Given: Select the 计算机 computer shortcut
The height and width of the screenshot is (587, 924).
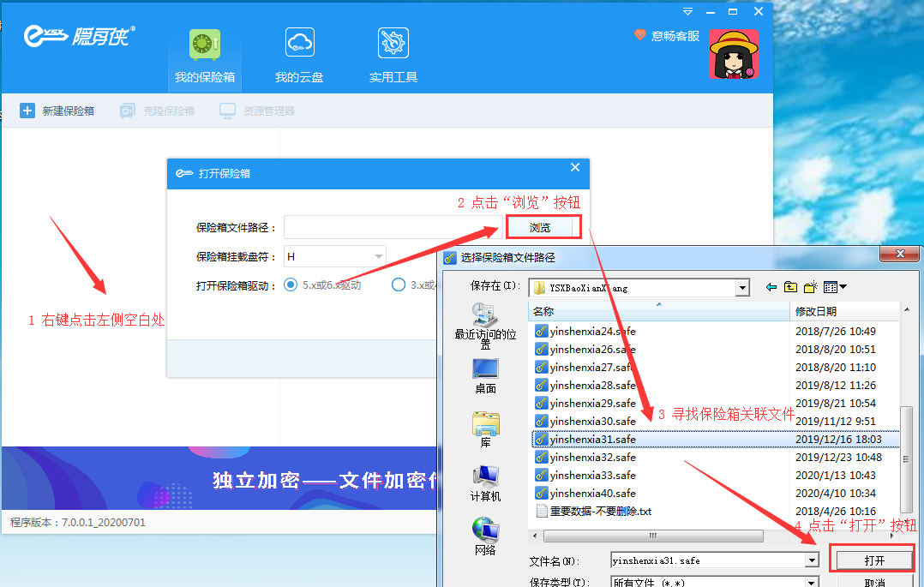Looking at the screenshot, I should (485, 483).
